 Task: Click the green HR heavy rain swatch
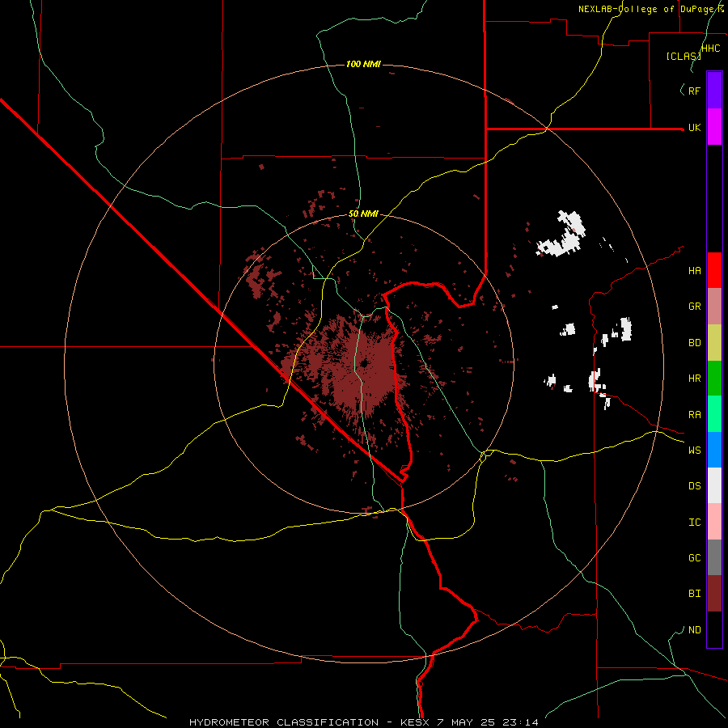[714, 379]
